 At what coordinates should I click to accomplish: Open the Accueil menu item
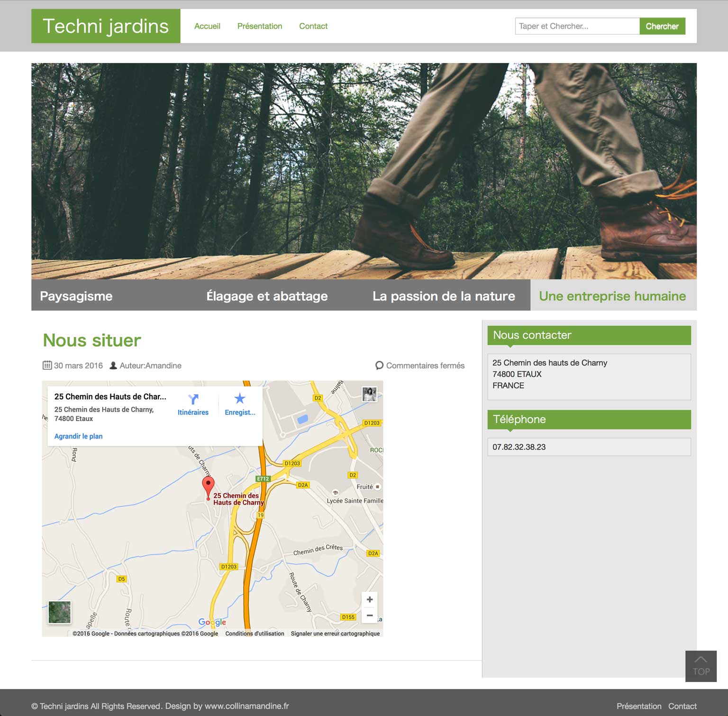207,26
